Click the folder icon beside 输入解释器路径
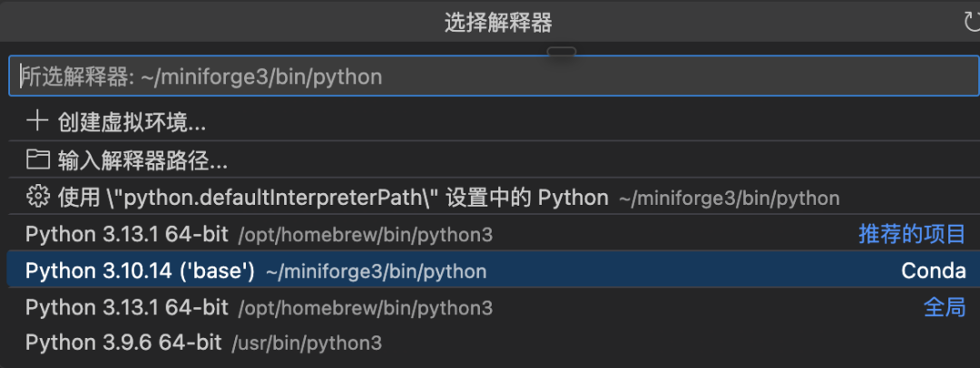980x368 pixels. (x=37, y=160)
